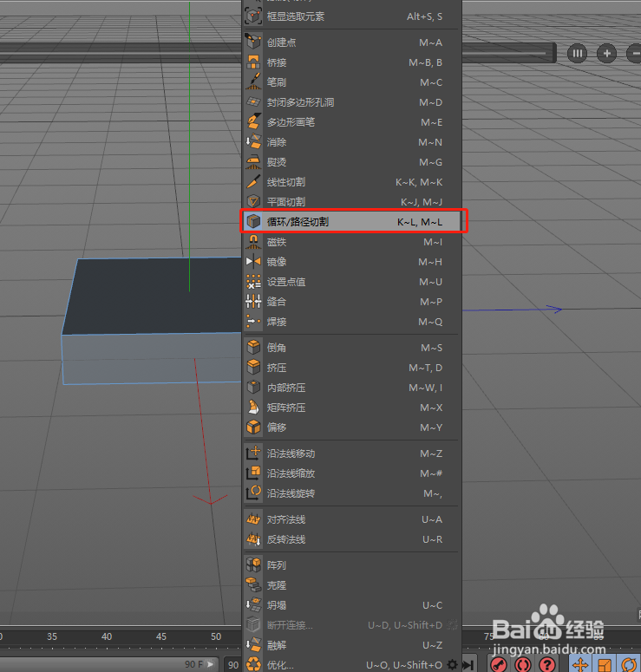Screen dimensions: 641x672
Task: Choose 封闭多边形孔洞 close polygon hole
Action: [351, 102]
